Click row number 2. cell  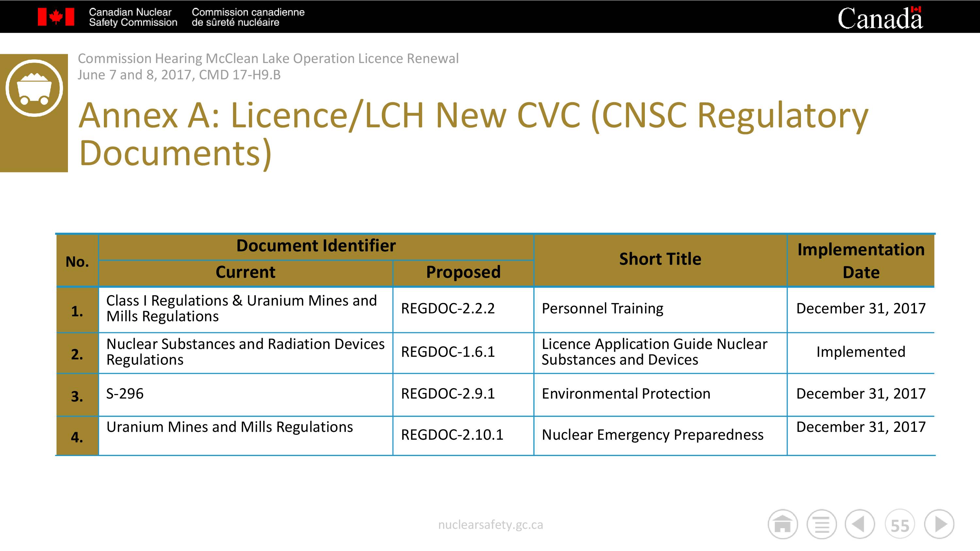pos(77,354)
